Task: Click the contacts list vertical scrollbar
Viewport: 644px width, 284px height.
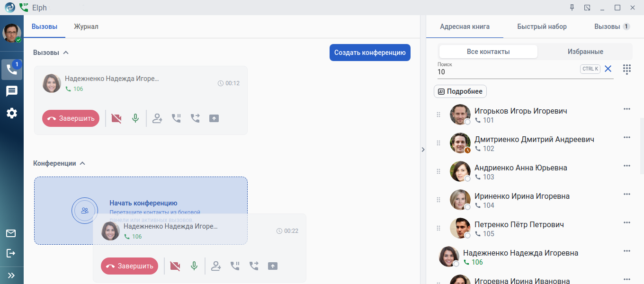Action: point(642,145)
